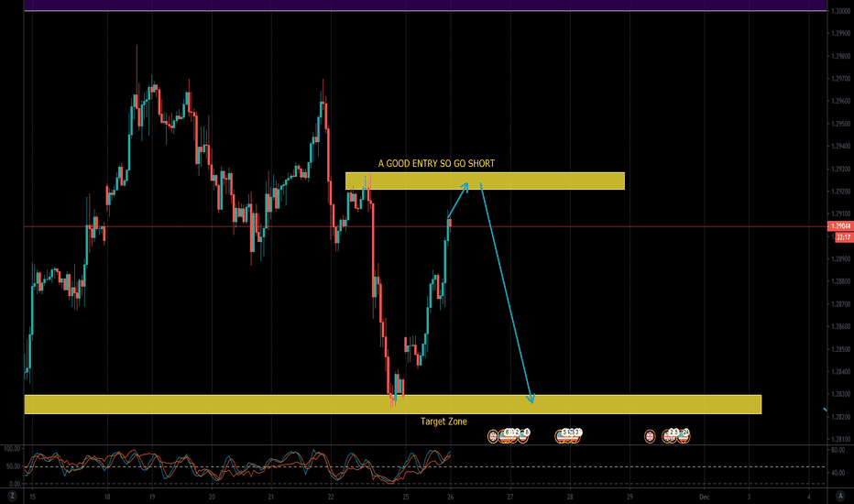Screen dimensions: 854x504
Task: Click the event icon badge numbered 8
Action: tap(527, 433)
